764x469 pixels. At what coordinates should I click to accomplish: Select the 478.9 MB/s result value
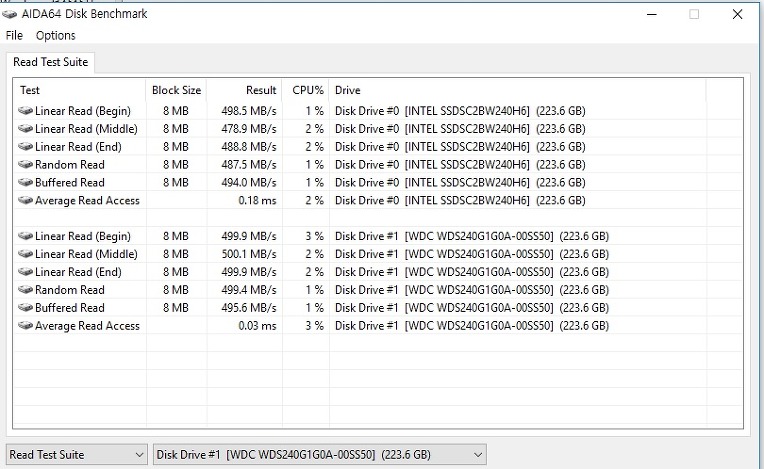pos(249,129)
